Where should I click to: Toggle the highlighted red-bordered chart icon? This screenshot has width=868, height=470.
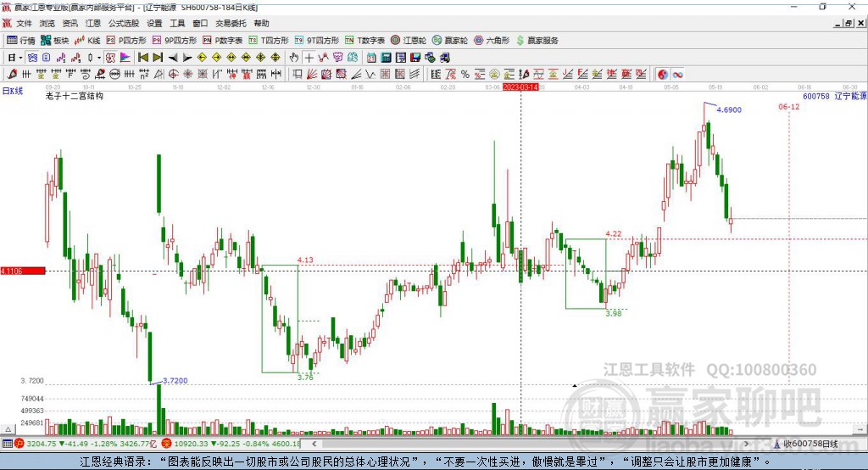(111, 58)
